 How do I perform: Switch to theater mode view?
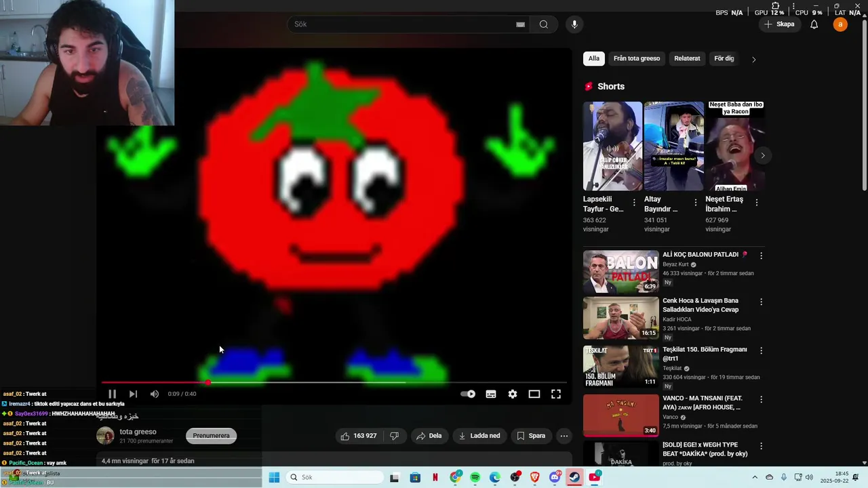point(534,394)
